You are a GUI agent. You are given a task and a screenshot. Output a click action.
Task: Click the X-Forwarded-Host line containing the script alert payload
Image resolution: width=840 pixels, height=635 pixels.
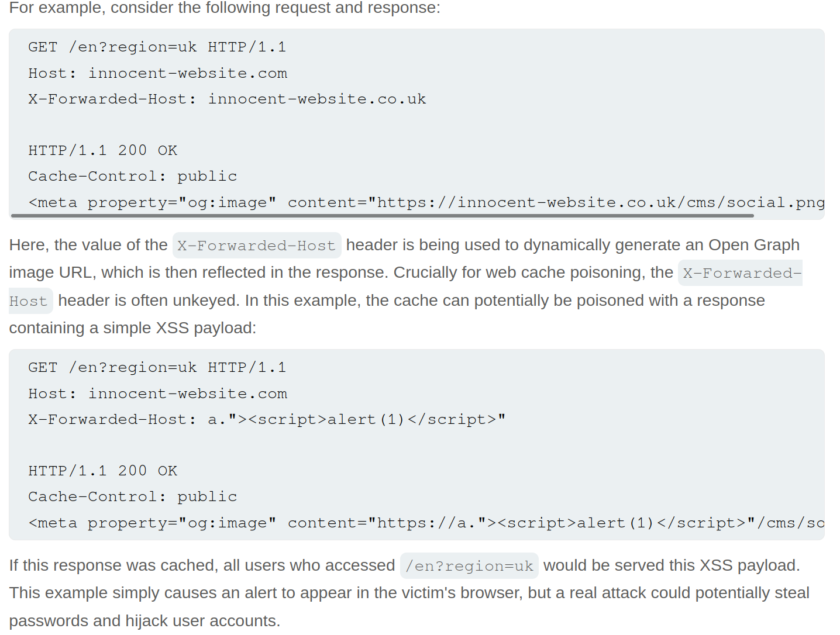[x=266, y=420]
